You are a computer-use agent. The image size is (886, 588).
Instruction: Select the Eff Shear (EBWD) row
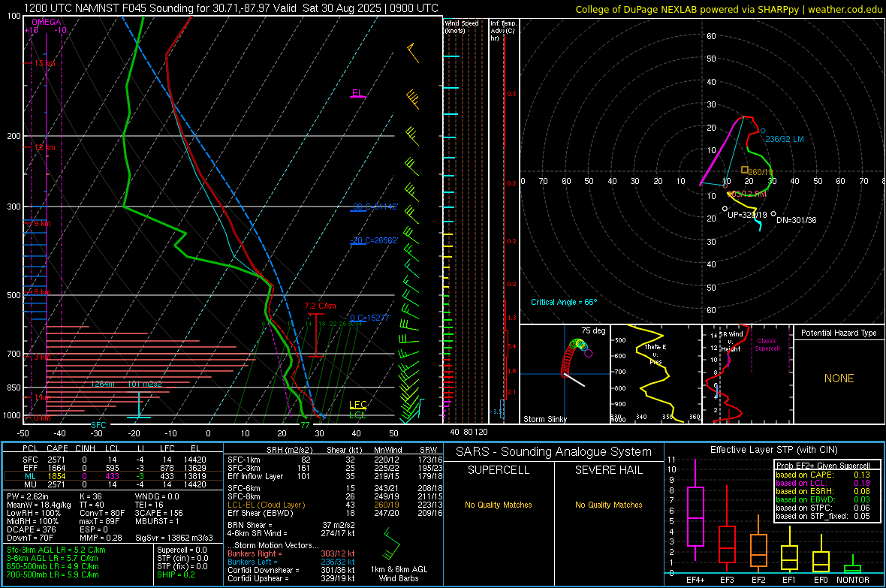point(335,513)
